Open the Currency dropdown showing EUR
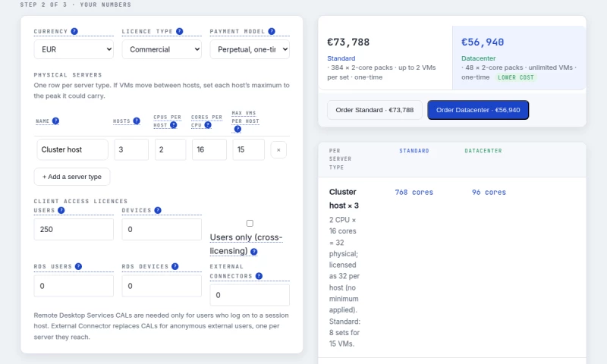 (x=74, y=49)
